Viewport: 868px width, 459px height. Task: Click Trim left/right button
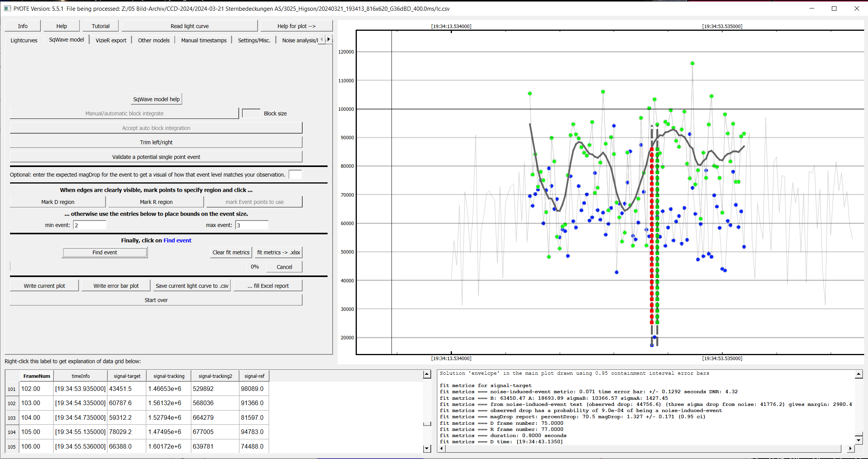coord(156,142)
